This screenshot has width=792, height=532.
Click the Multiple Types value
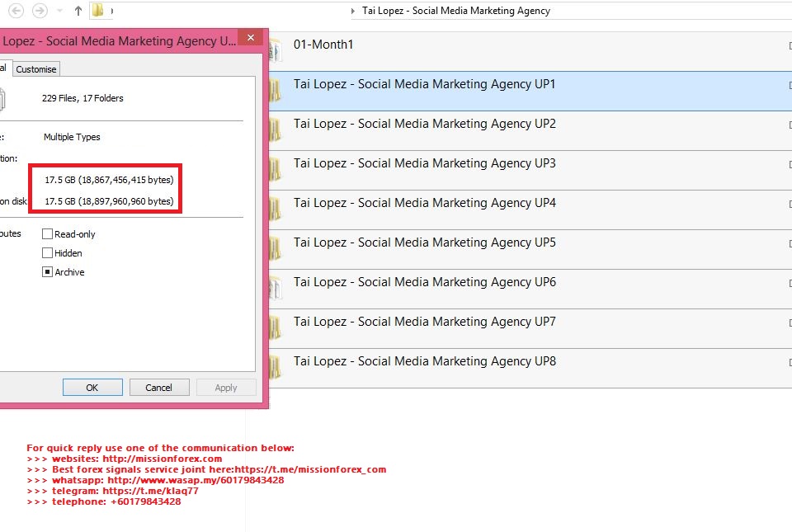tap(72, 137)
